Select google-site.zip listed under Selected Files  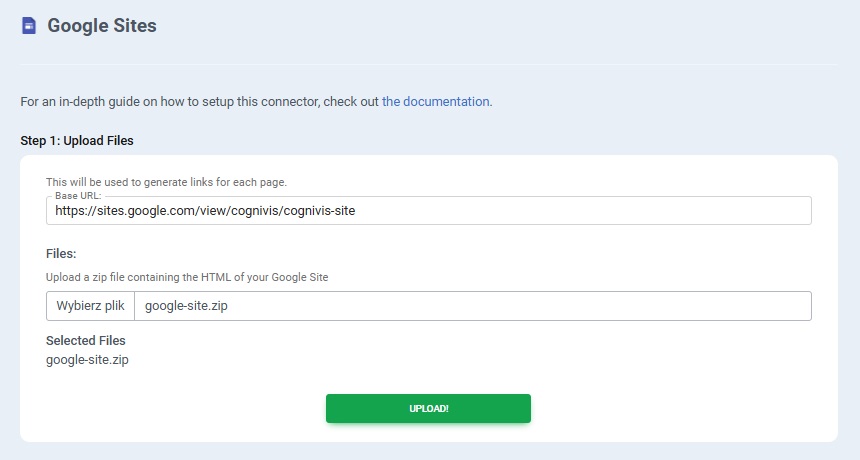[x=87, y=360]
